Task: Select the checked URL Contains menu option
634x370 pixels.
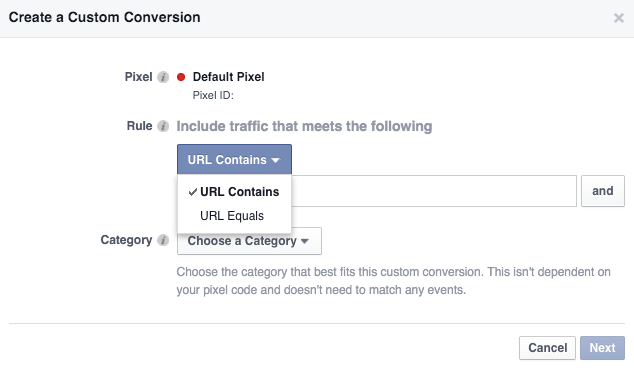Action: (235, 192)
